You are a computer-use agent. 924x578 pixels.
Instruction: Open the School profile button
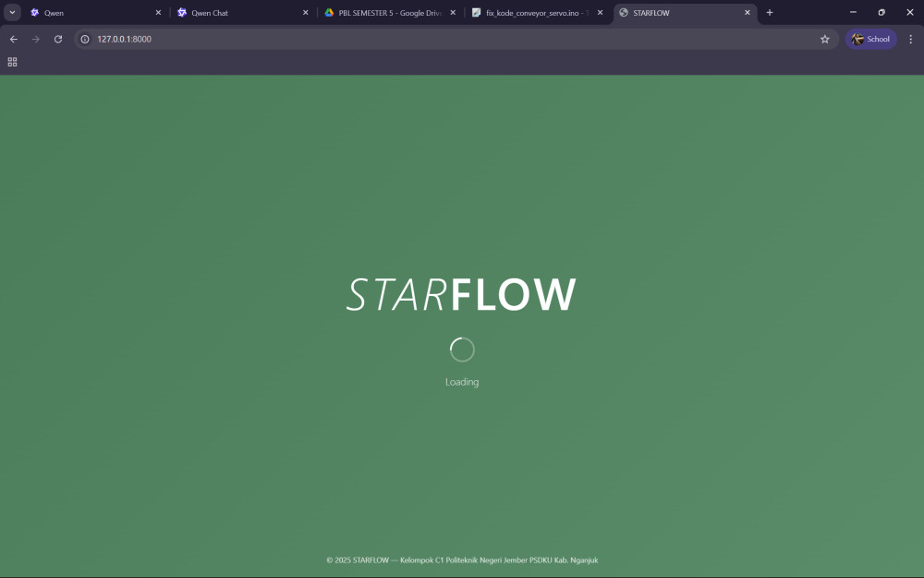tap(870, 39)
